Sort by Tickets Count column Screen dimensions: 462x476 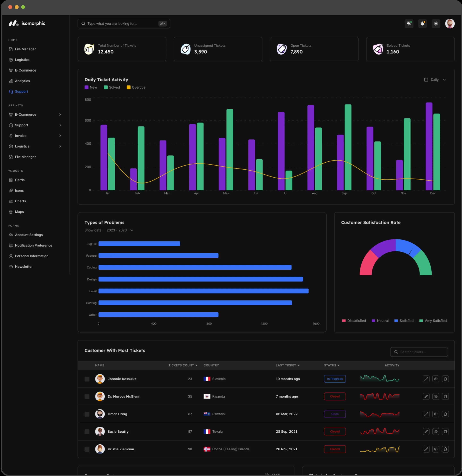pos(183,365)
